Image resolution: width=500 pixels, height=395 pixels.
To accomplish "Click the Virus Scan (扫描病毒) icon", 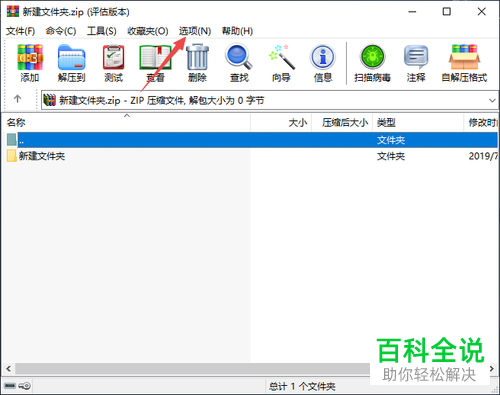I will [372, 57].
